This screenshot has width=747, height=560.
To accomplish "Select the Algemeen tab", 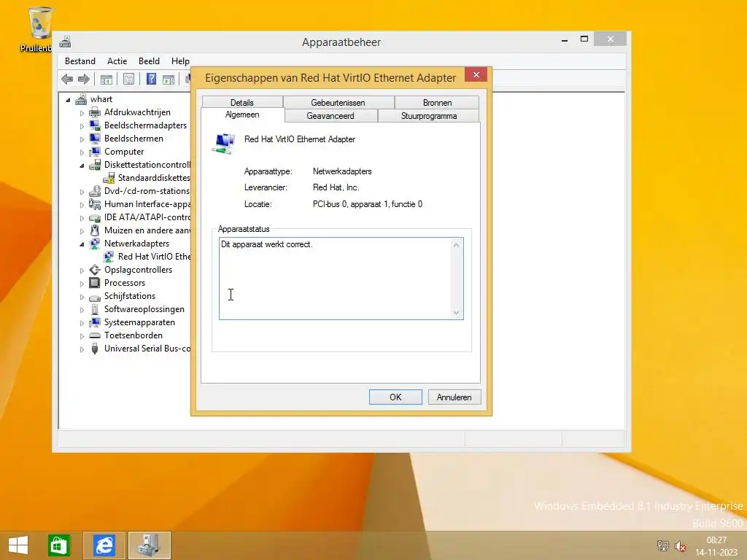I will click(242, 114).
